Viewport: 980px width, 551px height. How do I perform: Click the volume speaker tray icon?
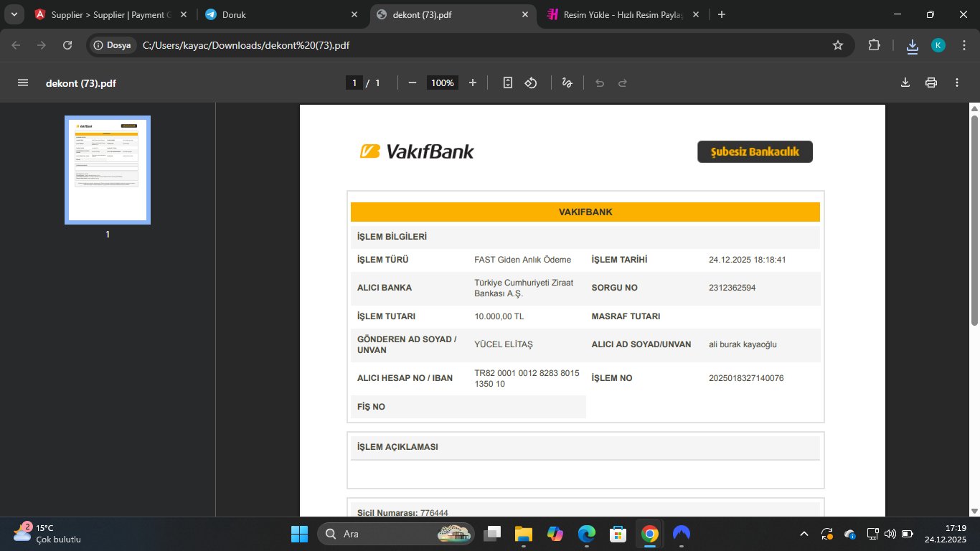point(890,534)
